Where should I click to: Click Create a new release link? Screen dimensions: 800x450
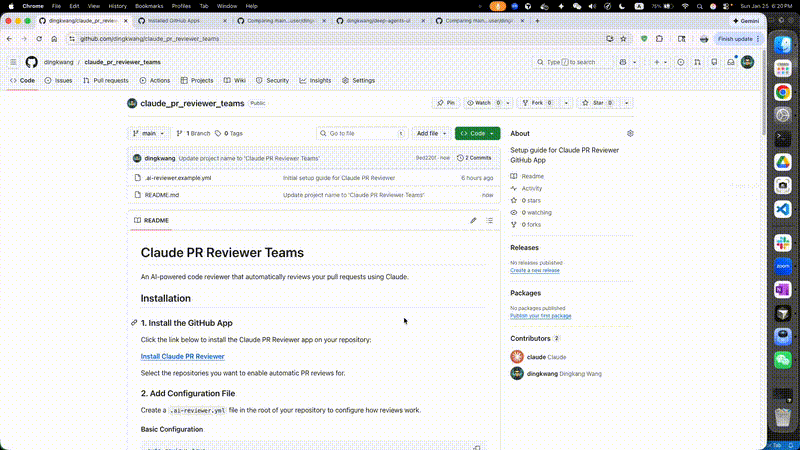coord(535,270)
